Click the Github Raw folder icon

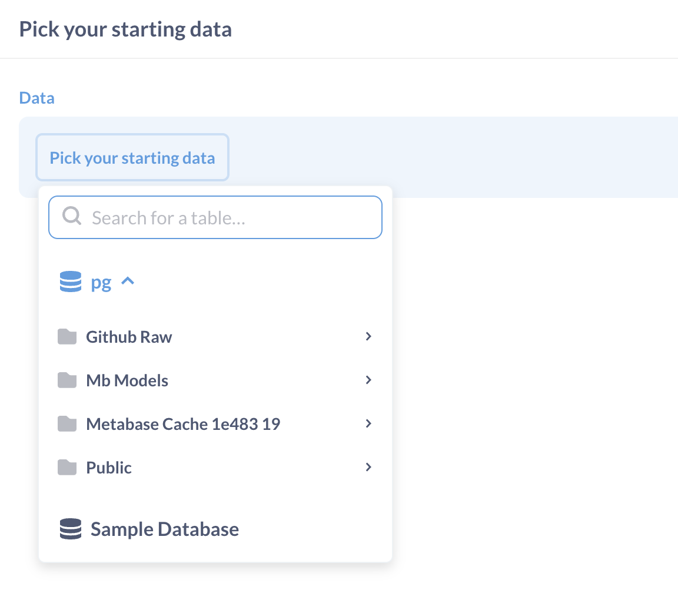tap(68, 336)
